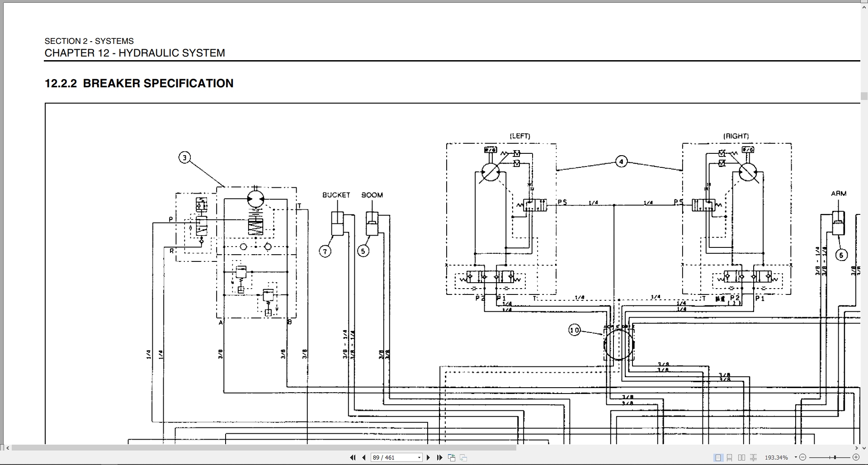
Task: Click callout number 7 below BUCKET
Action: point(325,251)
